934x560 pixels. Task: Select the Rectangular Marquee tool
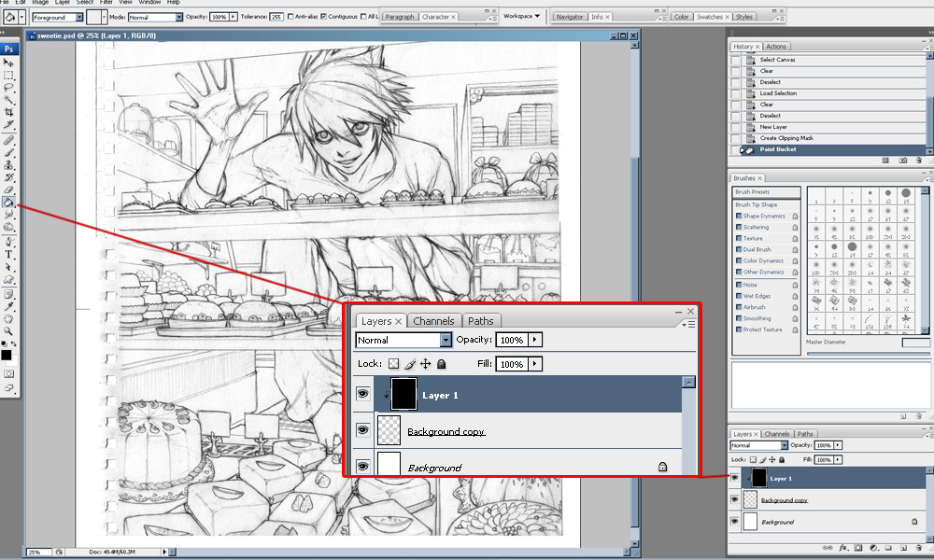click(8, 75)
